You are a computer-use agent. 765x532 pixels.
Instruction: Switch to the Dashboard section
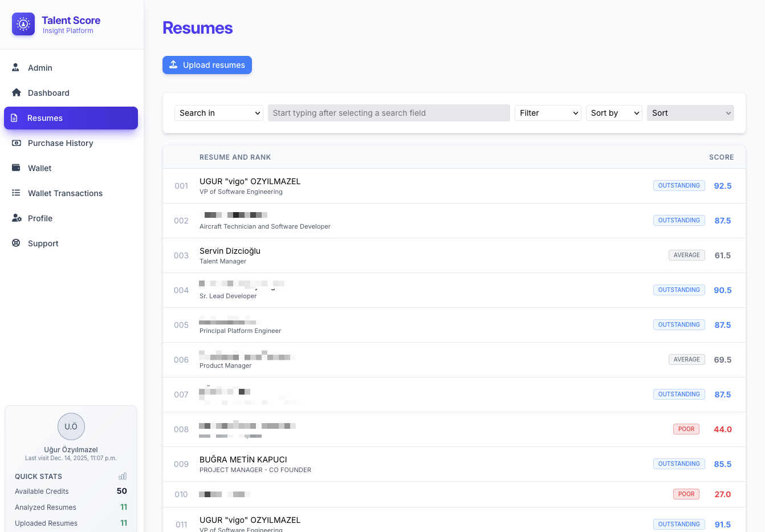48,92
